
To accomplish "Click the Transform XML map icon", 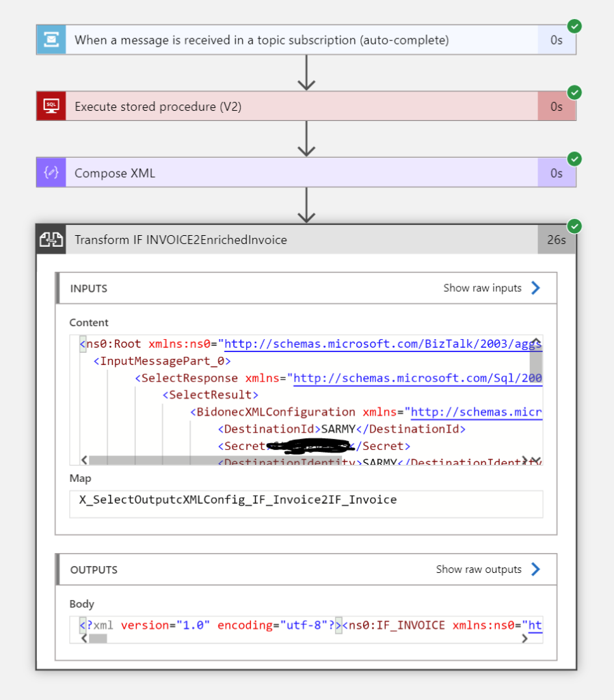I will pyautogui.click(x=51, y=239).
